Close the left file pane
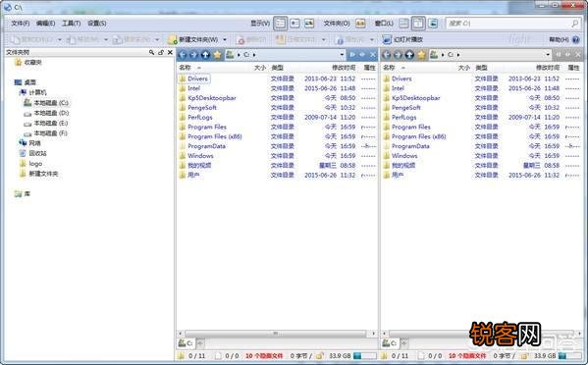 pyautogui.click(x=373, y=55)
